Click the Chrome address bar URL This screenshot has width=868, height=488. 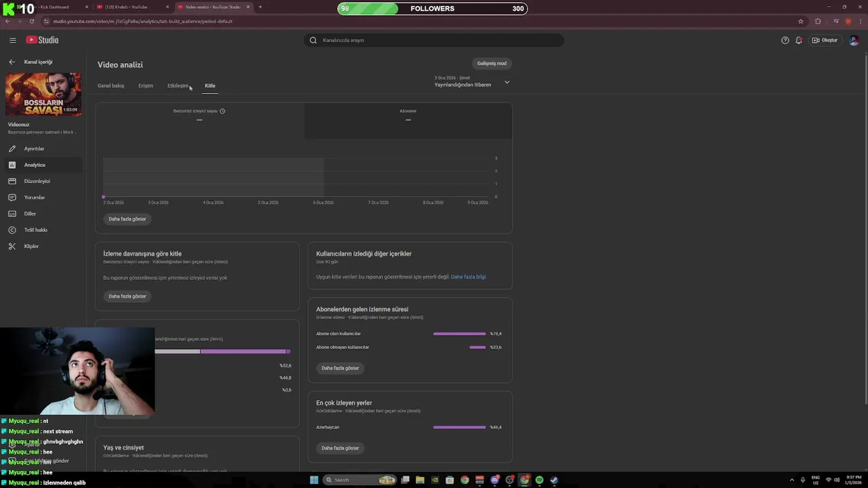click(x=142, y=21)
